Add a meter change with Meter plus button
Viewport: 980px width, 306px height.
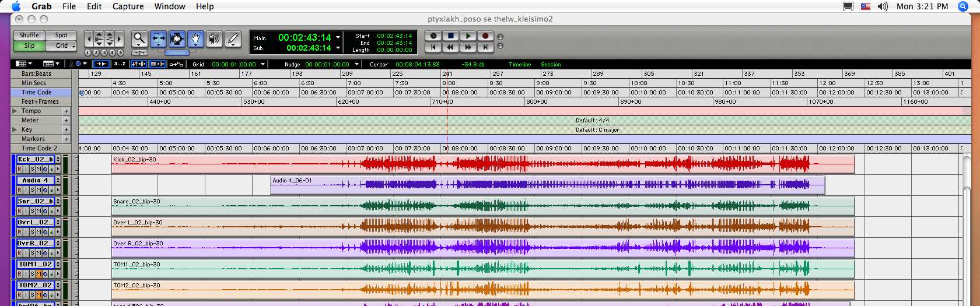[66, 120]
